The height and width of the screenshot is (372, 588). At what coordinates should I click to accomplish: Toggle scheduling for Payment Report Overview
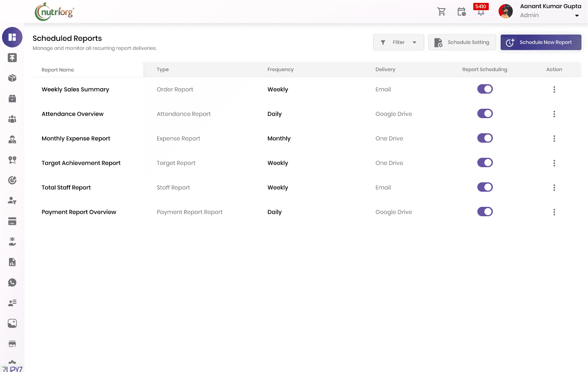coord(485,212)
